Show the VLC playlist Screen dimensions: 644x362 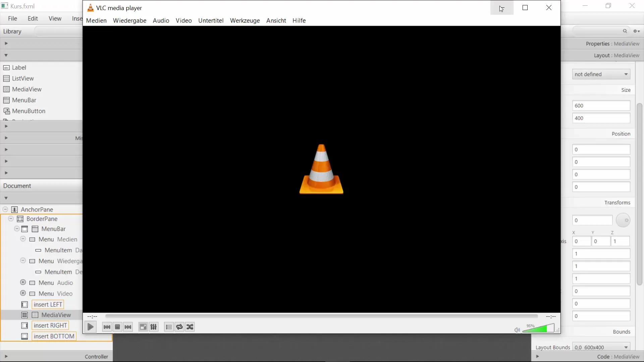click(x=169, y=327)
